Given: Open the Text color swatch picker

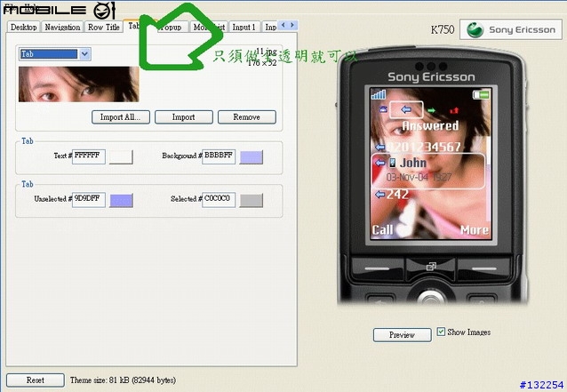Looking at the screenshot, I should pos(121,157).
